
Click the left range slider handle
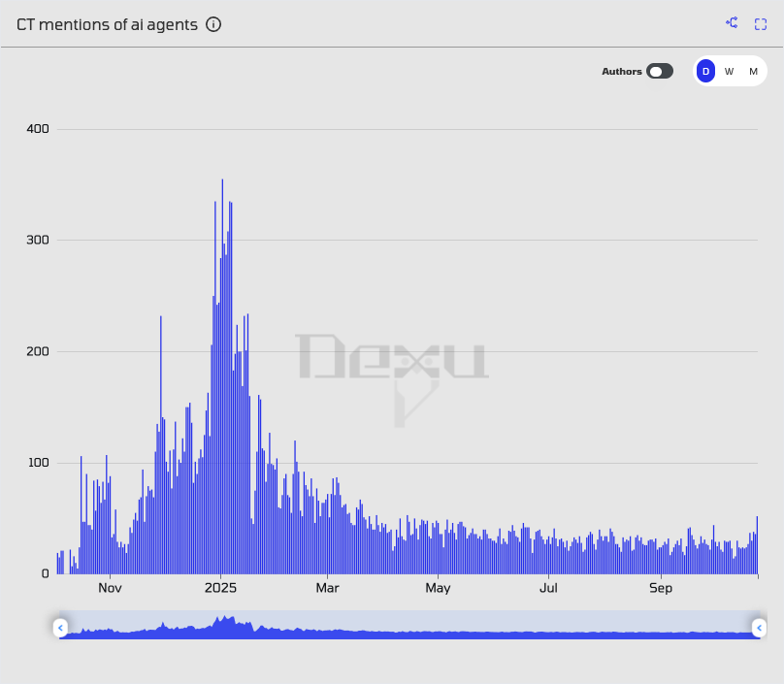[60, 628]
